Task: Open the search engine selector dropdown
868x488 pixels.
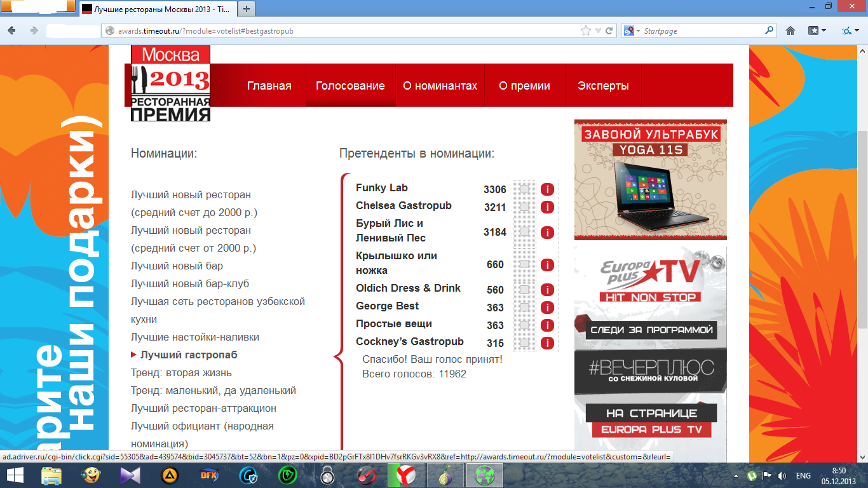Action: [x=637, y=30]
